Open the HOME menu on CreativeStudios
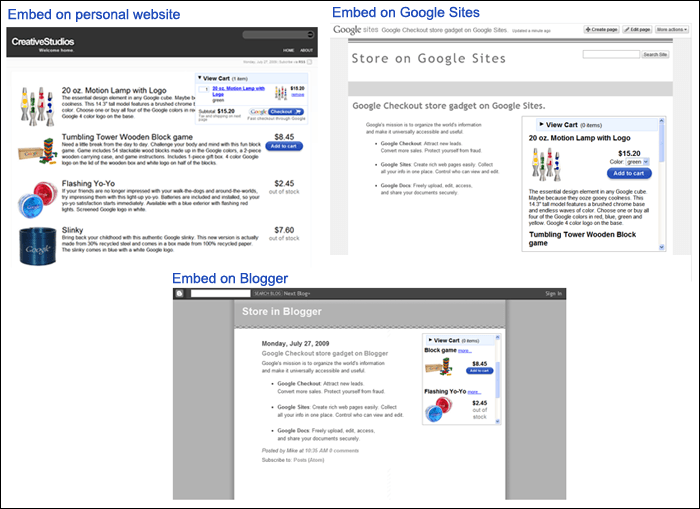 pyautogui.click(x=288, y=50)
